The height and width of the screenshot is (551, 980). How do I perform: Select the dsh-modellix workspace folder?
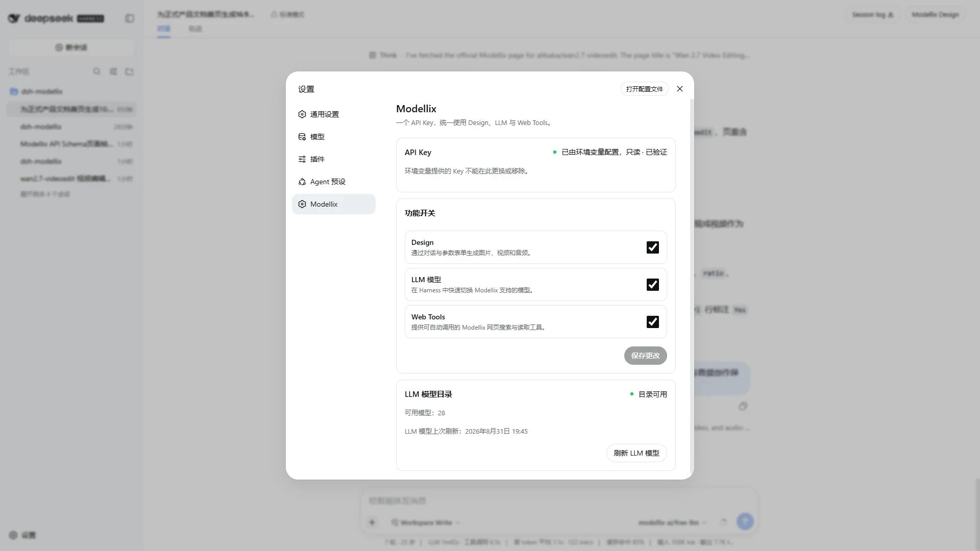[71, 91]
